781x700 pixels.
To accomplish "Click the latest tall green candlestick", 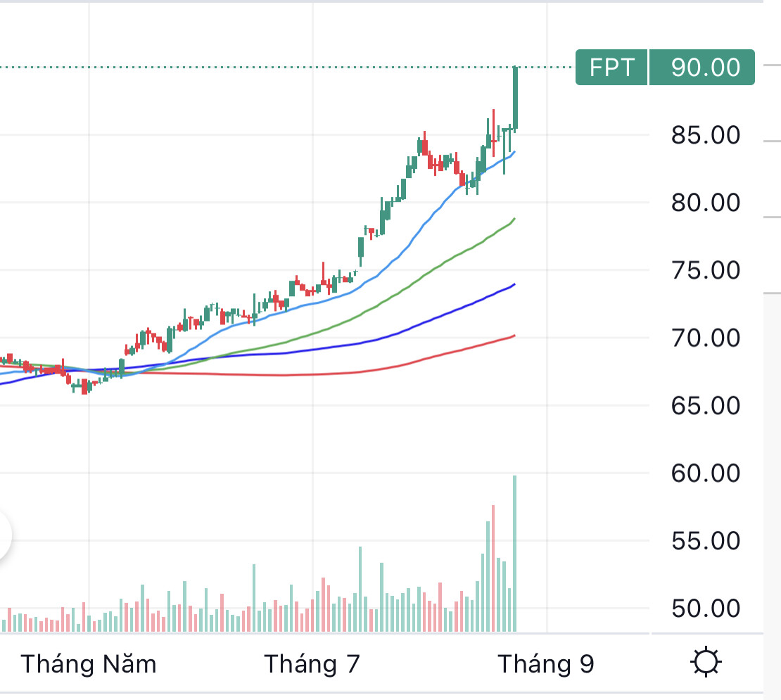I will (x=516, y=98).
